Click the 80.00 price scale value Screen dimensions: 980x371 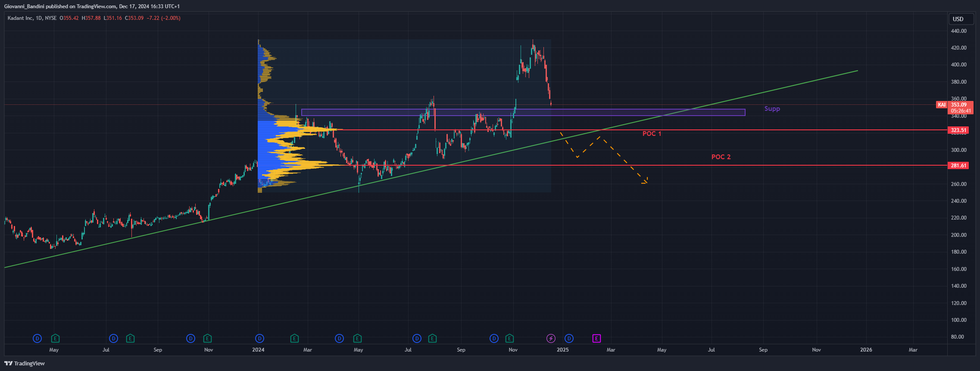pyautogui.click(x=957, y=337)
